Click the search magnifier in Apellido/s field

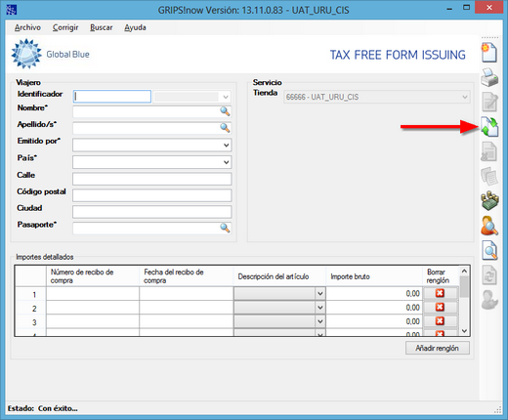click(225, 128)
